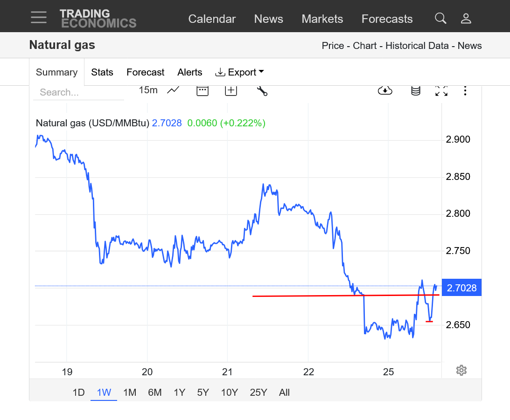The height and width of the screenshot is (420, 510).
Task: Select the 1M time range
Action: click(130, 392)
